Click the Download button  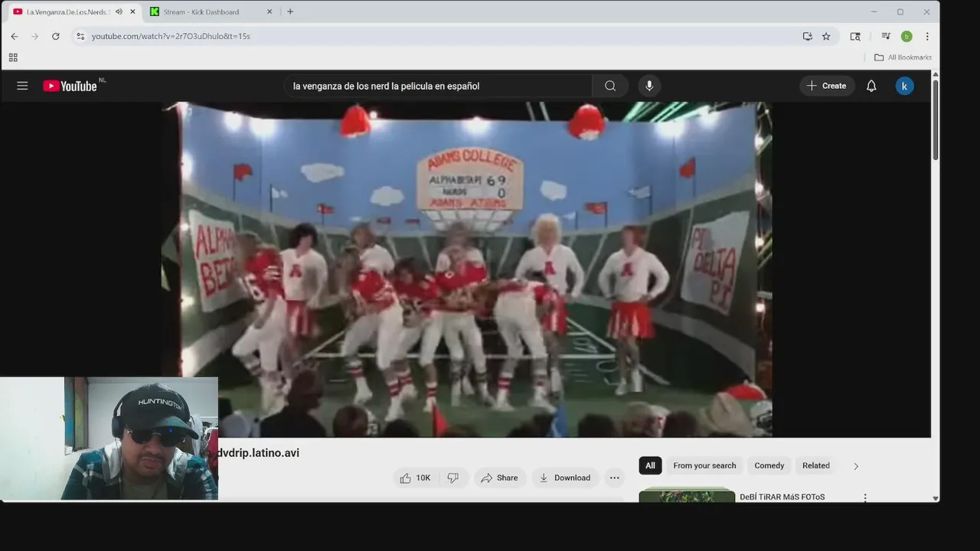click(565, 478)
